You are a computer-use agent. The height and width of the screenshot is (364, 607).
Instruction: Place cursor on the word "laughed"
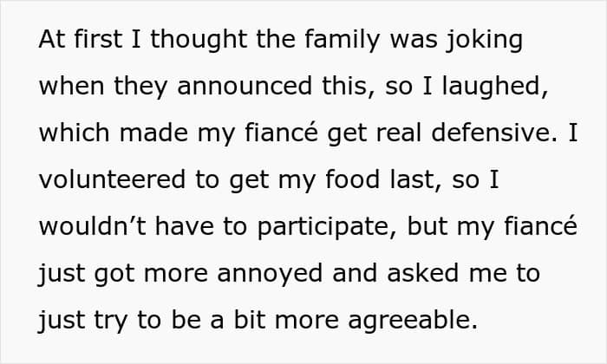[x=480, y=88]
